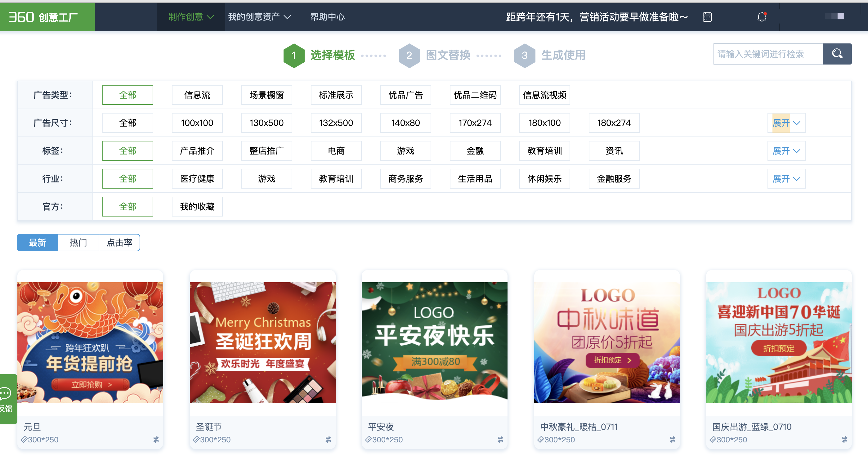Select the 140x80 ad size
Screen dimensions: 868x456
point(405,123)
